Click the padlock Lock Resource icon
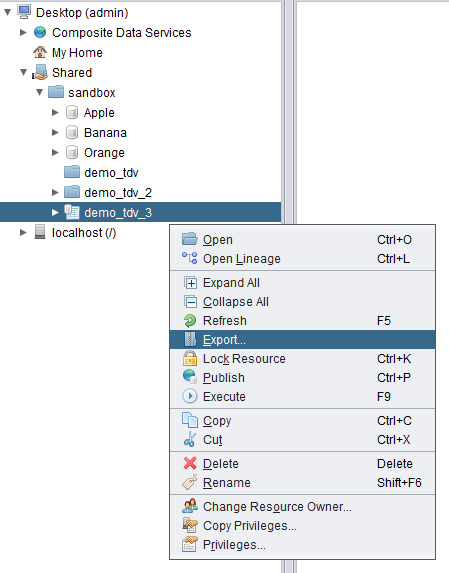Image resolution: width=449 pixels, height=573 pixels. (190, 358)
